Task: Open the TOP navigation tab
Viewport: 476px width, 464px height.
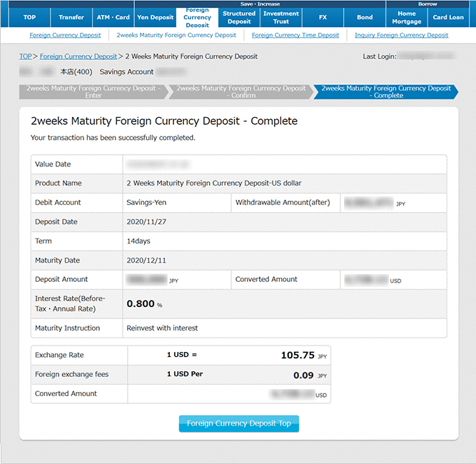Action: (29, 17)
